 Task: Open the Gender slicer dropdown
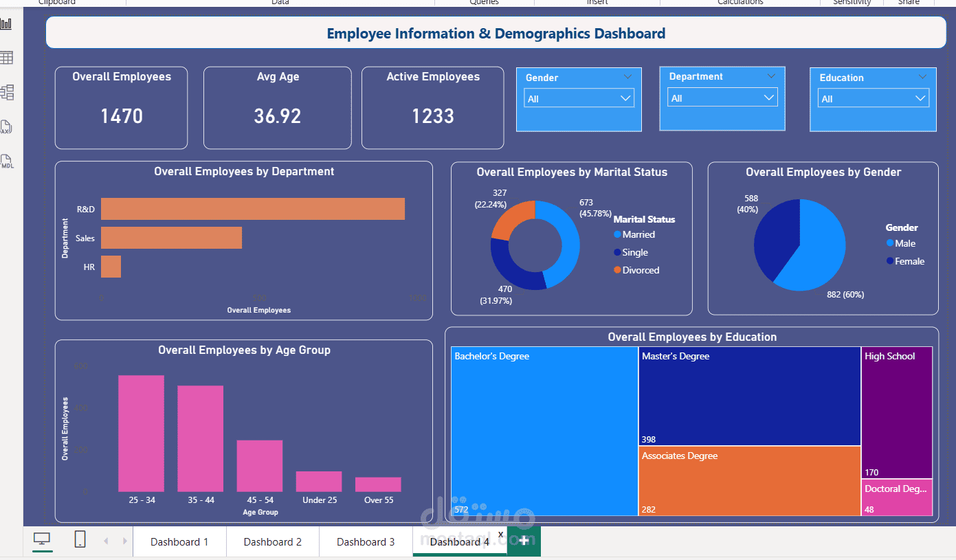point(579,98)
